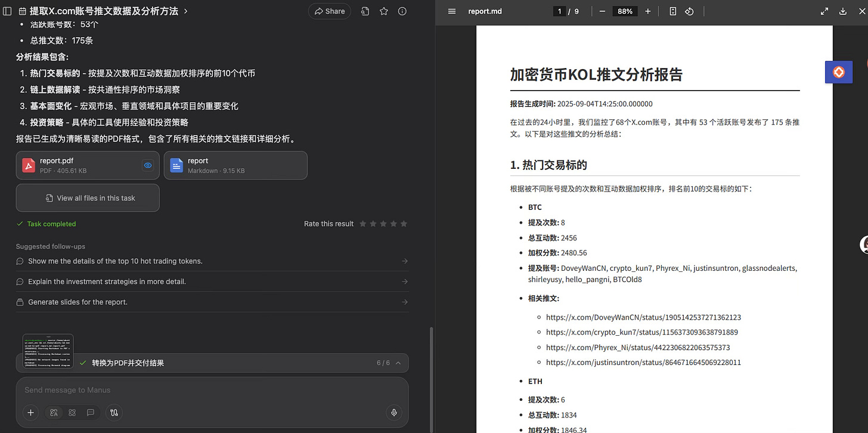868x433 pixels.
Task: Favorite this task with star icon
Action: [x=384, y=11]
